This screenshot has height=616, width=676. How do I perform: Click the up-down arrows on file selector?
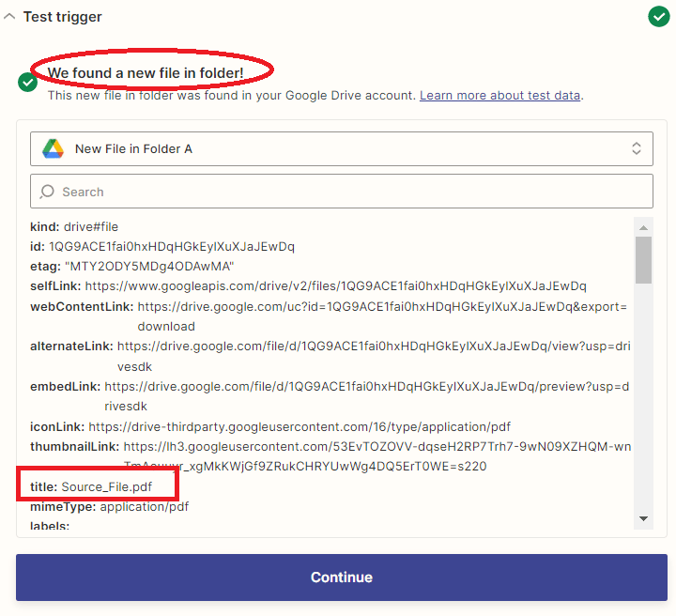[x=636, y=148]
